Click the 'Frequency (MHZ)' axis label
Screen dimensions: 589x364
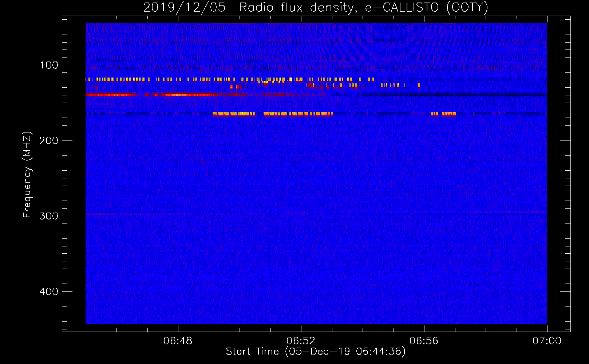[x=27, y=175]
